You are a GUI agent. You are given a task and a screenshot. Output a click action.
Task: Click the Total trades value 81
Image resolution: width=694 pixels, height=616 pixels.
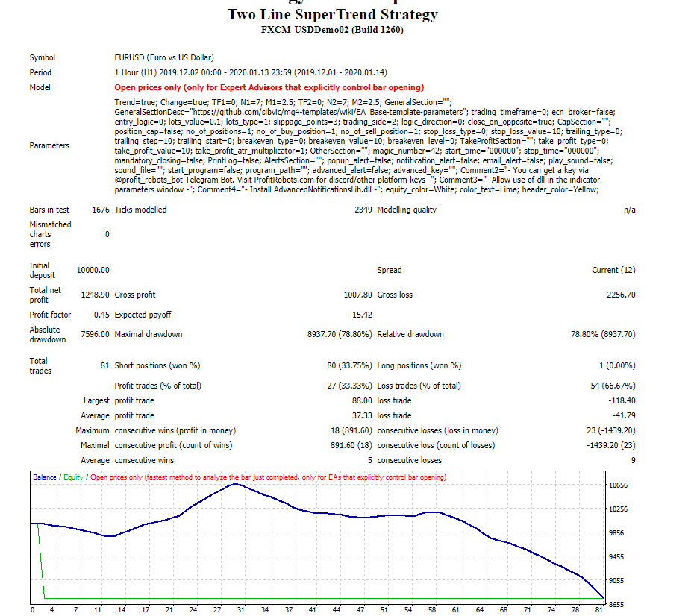[105, 365]
